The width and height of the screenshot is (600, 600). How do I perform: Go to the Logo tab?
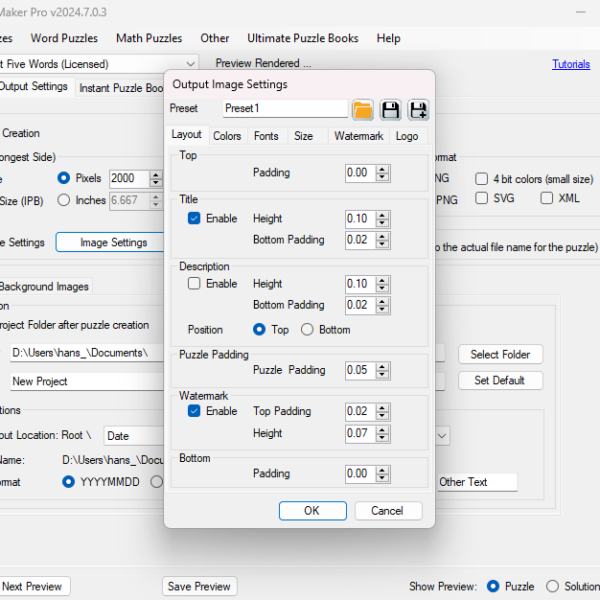pyautogui.click(x=406, y=136)
